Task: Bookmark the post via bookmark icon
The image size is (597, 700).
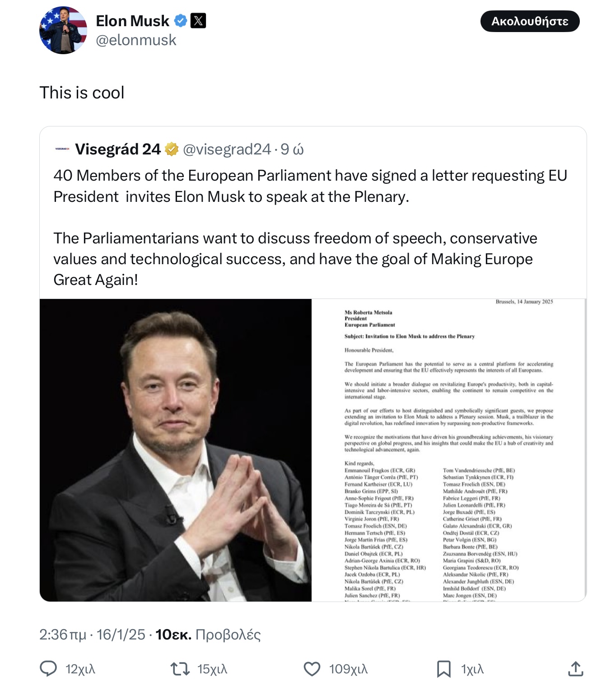Action: click(443, 669)
